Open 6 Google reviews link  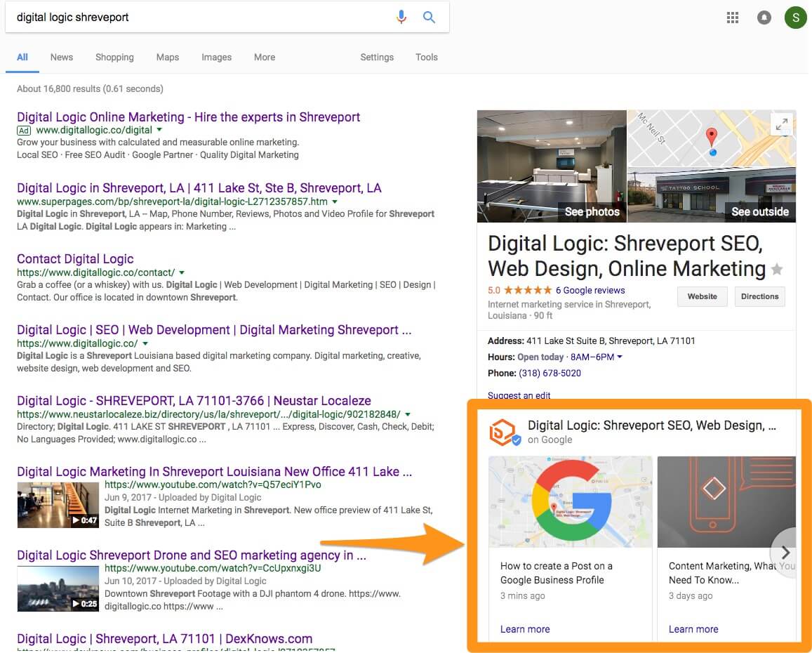click(x=590, y=290)
